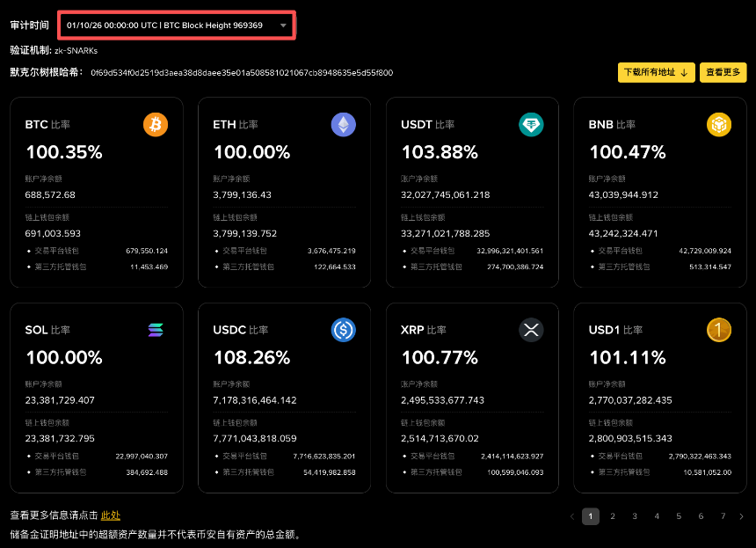Click the Ethereum icon on ETH card
The width and height of the screenshot is (756, 548).
[x=344, y=124]
